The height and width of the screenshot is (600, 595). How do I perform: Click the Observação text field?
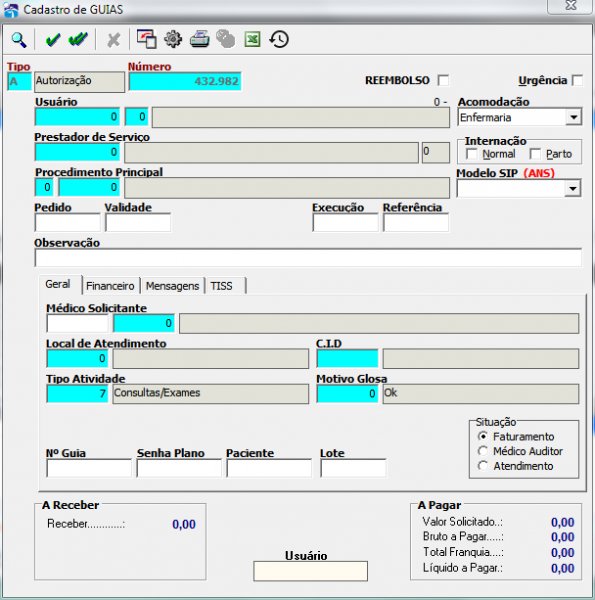(x=308, y=258)
